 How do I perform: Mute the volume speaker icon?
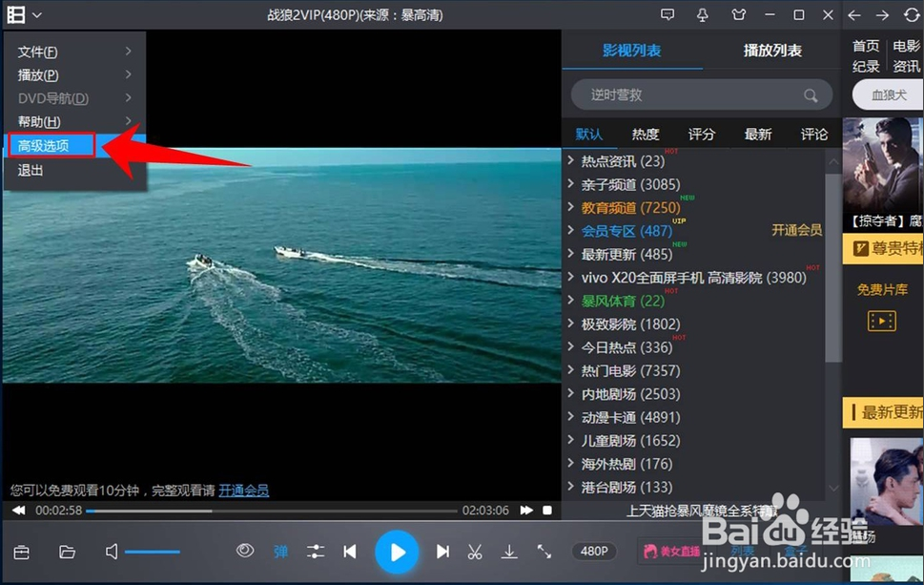point(112,552)
